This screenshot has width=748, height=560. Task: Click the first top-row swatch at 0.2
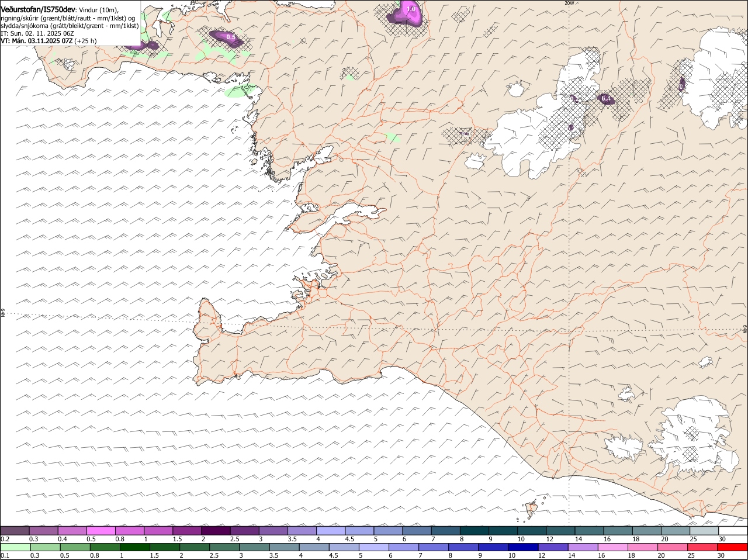coord(15,530)
